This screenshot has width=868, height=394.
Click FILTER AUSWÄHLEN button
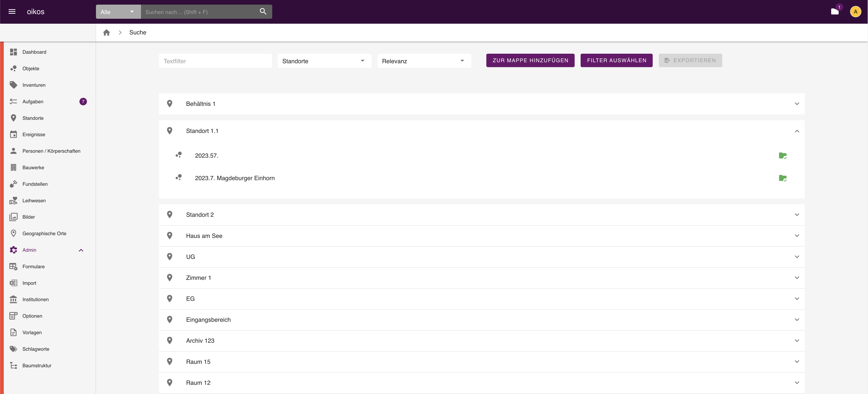617,60
